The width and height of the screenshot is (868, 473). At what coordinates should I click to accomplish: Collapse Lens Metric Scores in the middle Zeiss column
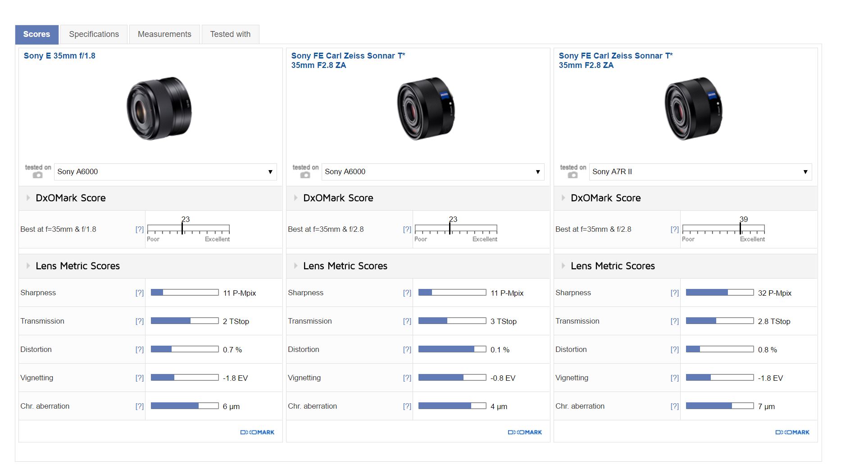[295, 266]
